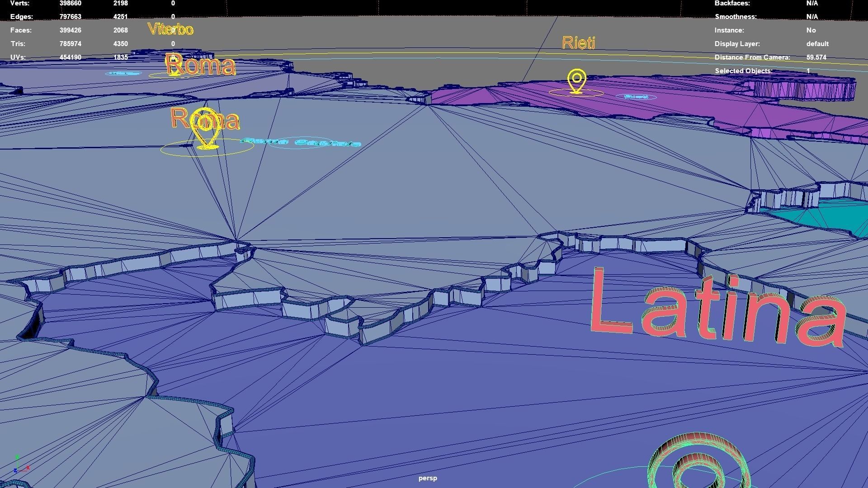868x488 pixels.
Task: Click the XYZ axis gizmo
Action: tap(20, 465)
